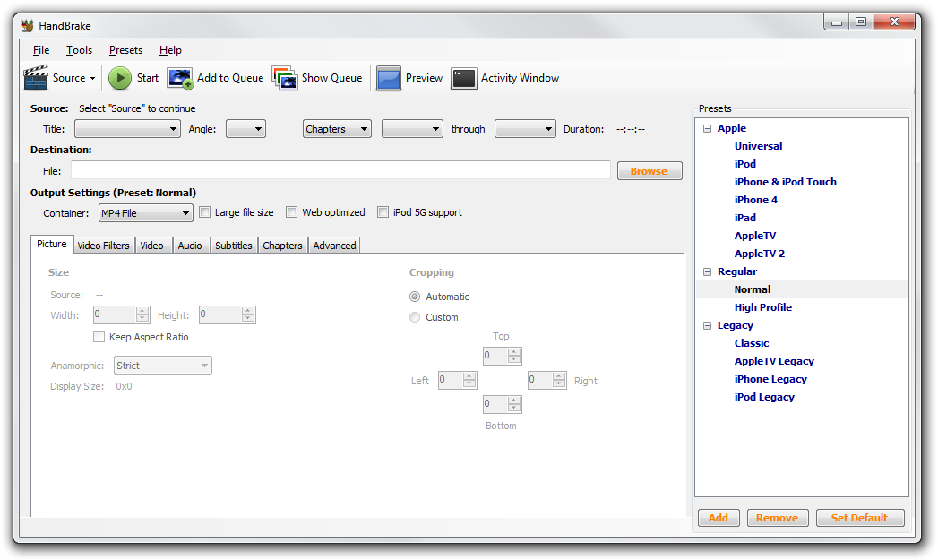Image resolution: width=938 pixels, height=560 pixels.
Task: Increase the Bottom crop stepper
Action: (x=514, y=401)
